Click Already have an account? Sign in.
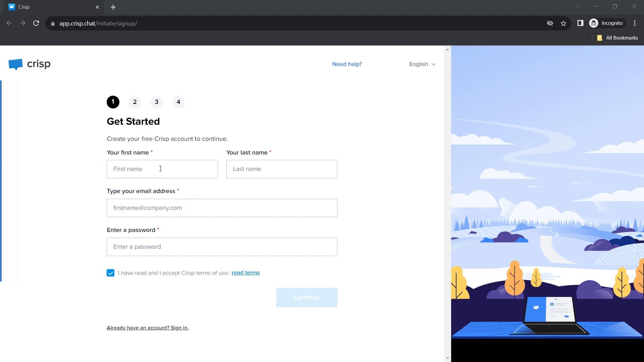The width and height of the screenshot is (644, 362). pyautogui.click(x=148, y=327)
